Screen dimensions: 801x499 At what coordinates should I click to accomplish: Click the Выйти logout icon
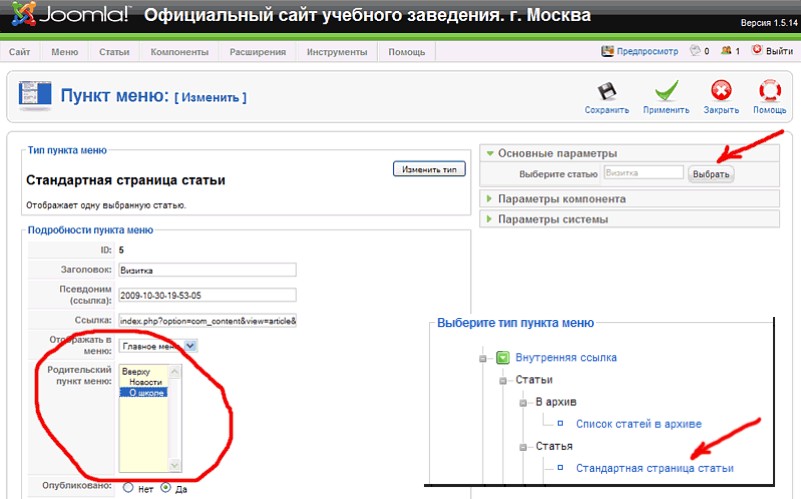click(x=756, y=51)
